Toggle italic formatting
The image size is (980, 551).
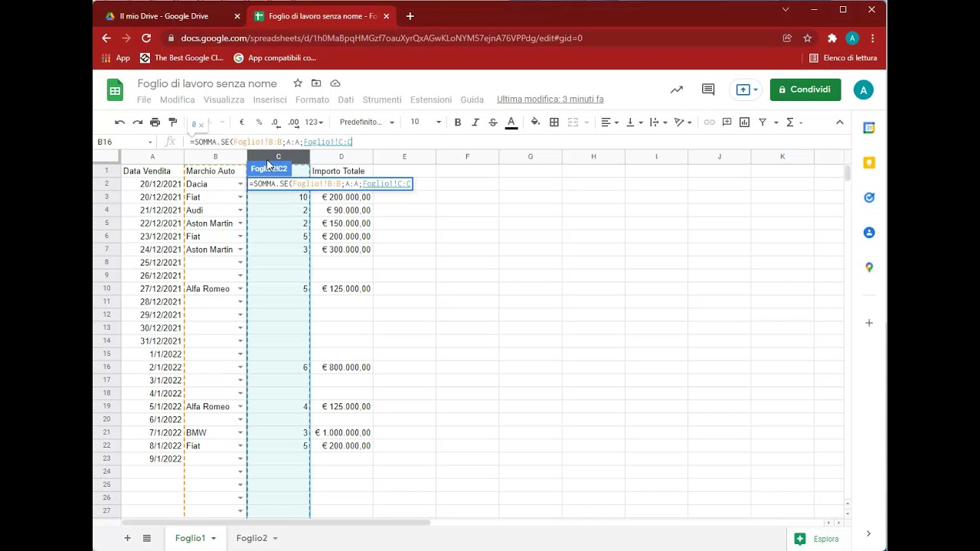pos(475,122)
